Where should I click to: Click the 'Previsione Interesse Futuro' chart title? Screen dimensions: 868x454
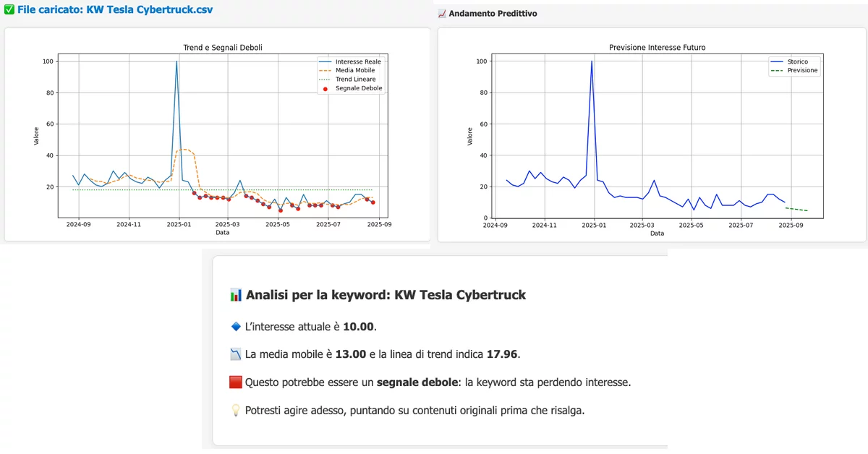pyautogui.click(x=657, y=48)
